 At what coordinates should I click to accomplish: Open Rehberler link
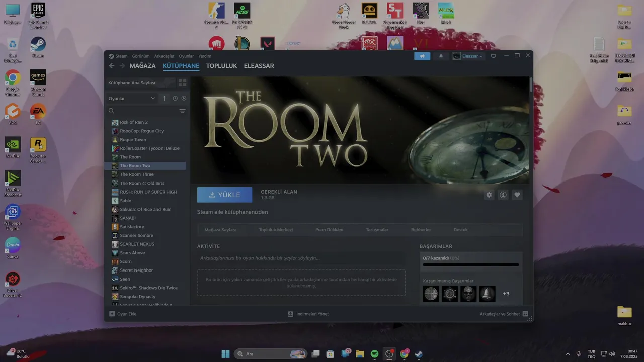(x=421, y=230)
